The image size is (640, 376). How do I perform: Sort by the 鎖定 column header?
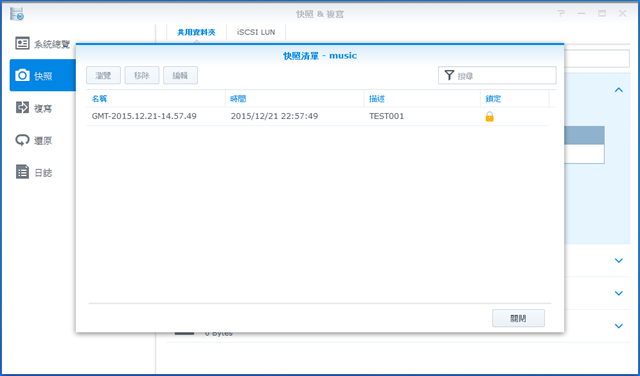point(515,99)
